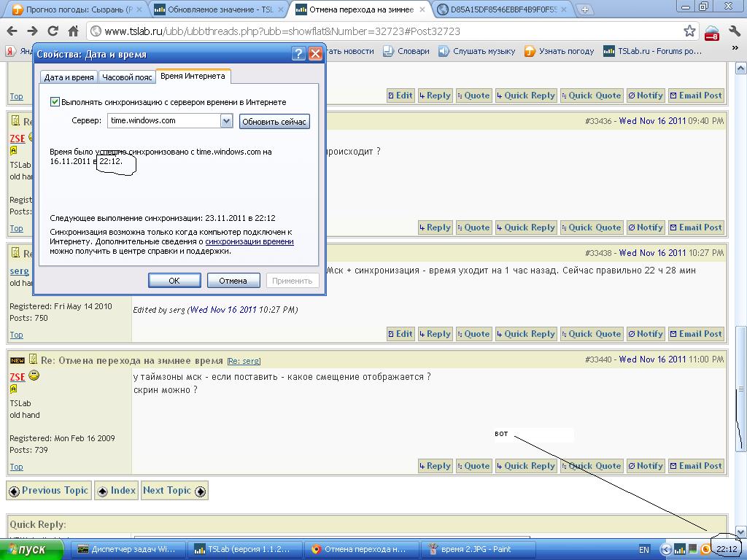Switch to 'Диспетчер задач' taskbar item
This screenshot has height=560, width=747.
tap(128, 550)
